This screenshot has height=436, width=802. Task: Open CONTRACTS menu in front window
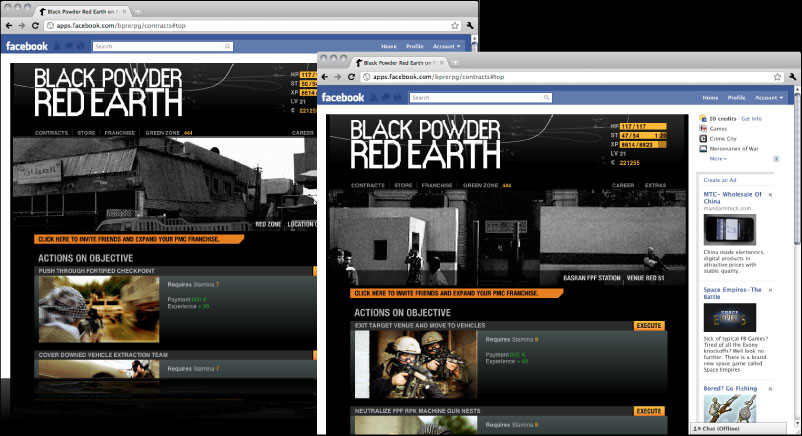tap(368, 185)
